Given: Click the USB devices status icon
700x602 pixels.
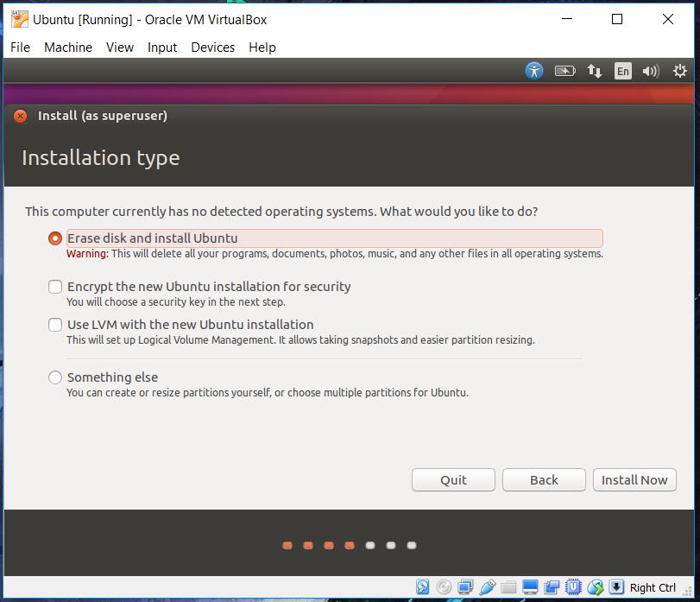Looking at the screenshot, I should [487, 586].
